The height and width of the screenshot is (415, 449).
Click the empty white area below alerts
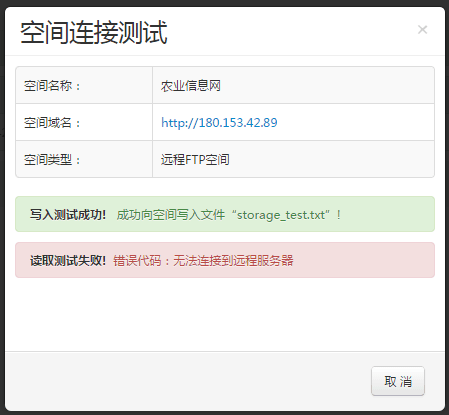(225, 314)
